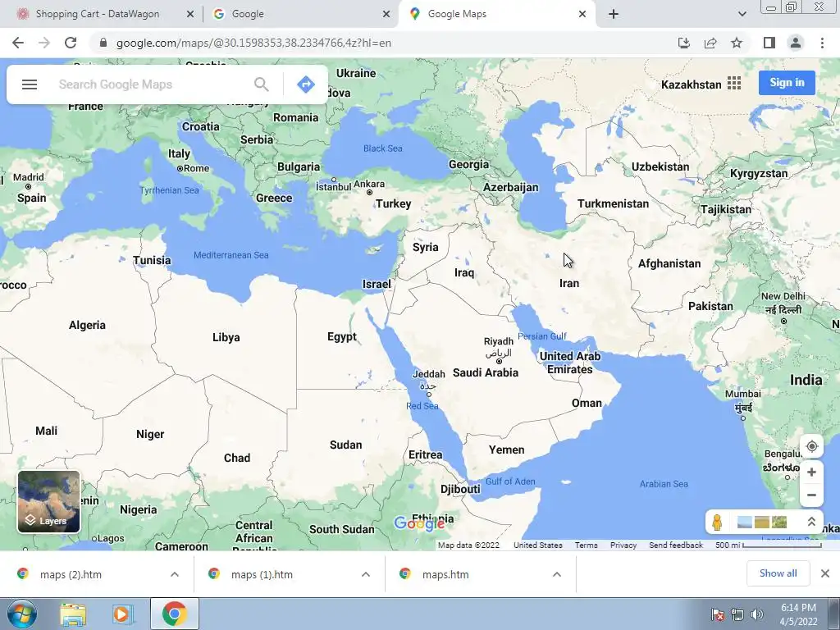Image resolution: width=840 pixels, height=630 pixels.
Task: Share this page via the share icon
Action: click(710, 43)
